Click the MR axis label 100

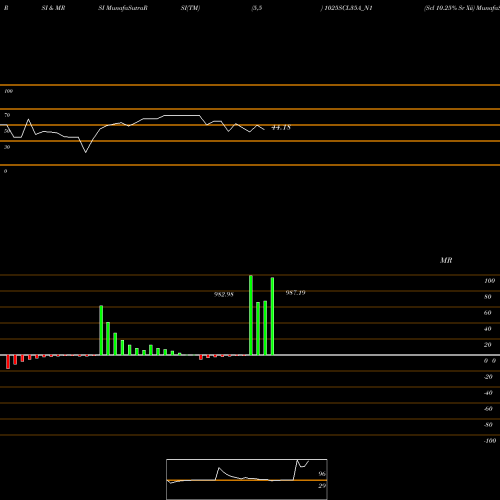489,281
